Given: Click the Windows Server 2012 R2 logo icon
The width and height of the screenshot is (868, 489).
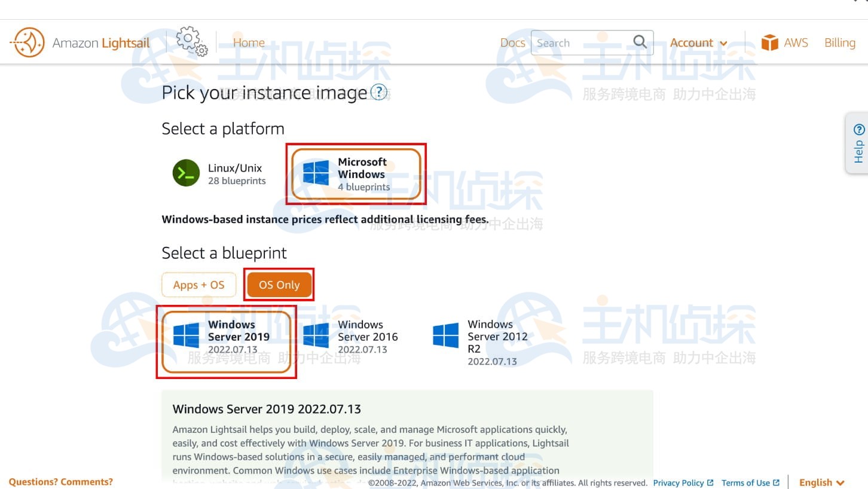Looking at the screenshot, I should point(445,335).
